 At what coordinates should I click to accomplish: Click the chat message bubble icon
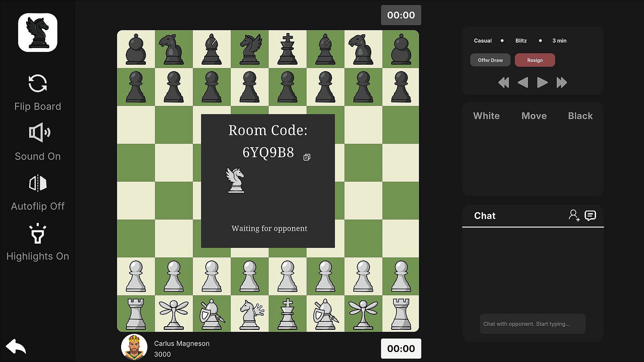(590, 215)
